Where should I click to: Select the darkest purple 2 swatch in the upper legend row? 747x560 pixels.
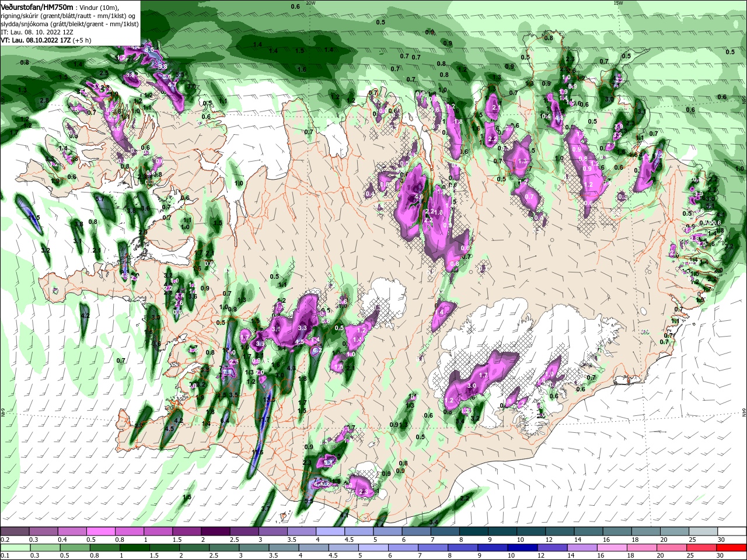coord(215,531)
